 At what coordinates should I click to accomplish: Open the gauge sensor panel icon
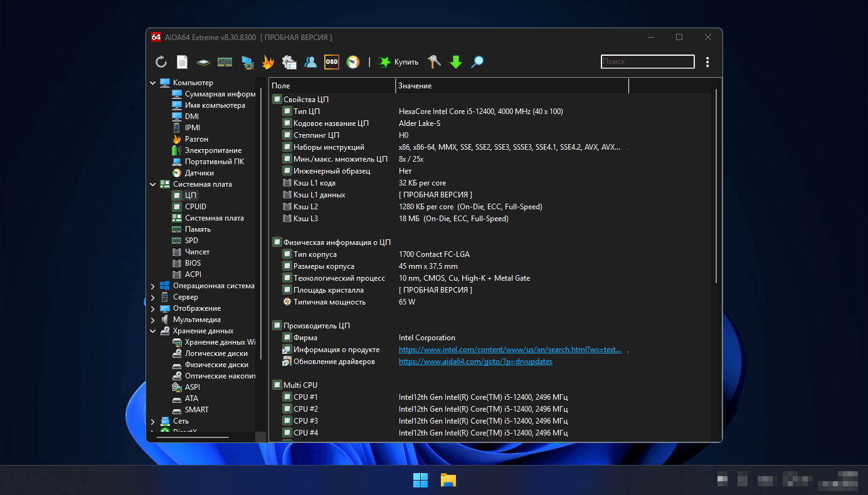(x=353, y=61)
